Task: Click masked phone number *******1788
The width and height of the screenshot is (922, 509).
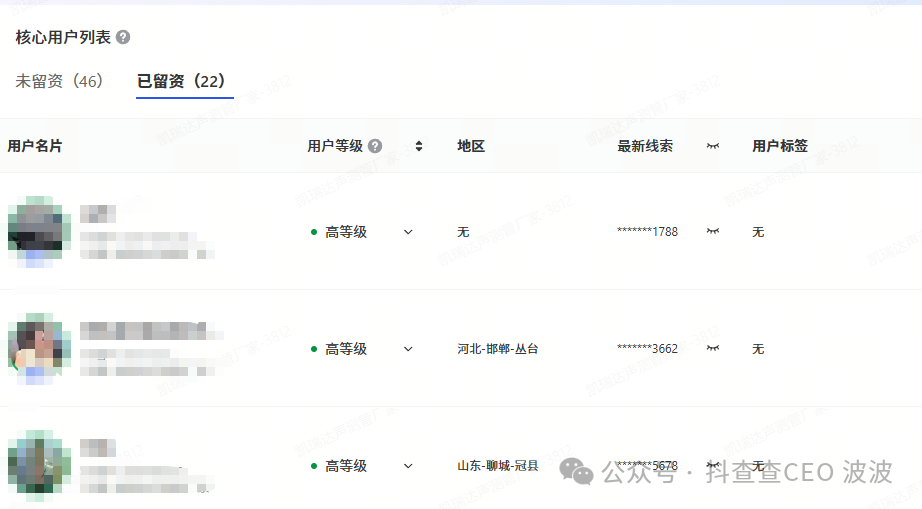Action: [x=647, y=232]
